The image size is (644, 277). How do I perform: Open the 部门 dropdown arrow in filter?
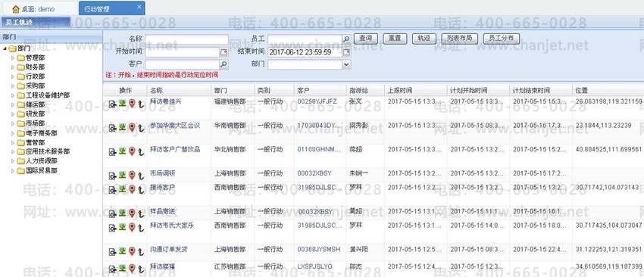346,64
